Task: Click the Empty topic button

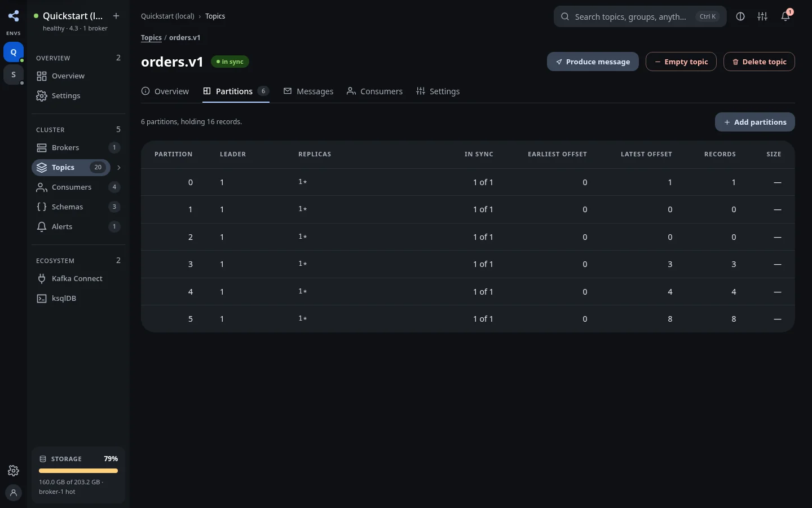Action: click(681, 62)
